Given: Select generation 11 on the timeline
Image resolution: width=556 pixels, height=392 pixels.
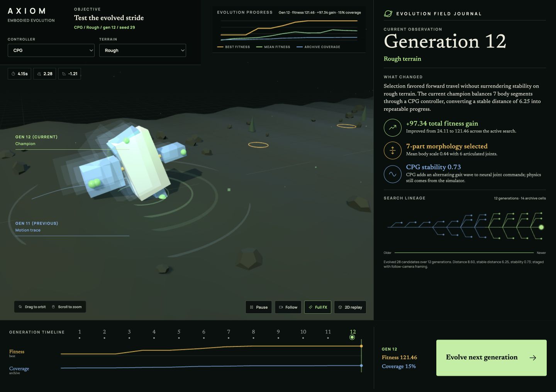Looking at the screenshot, I should coord(328,334).
